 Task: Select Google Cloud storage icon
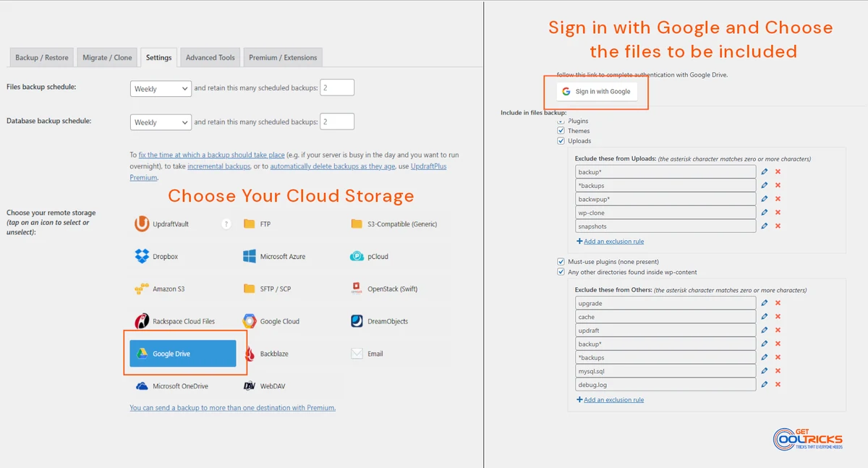pos(271,321)
